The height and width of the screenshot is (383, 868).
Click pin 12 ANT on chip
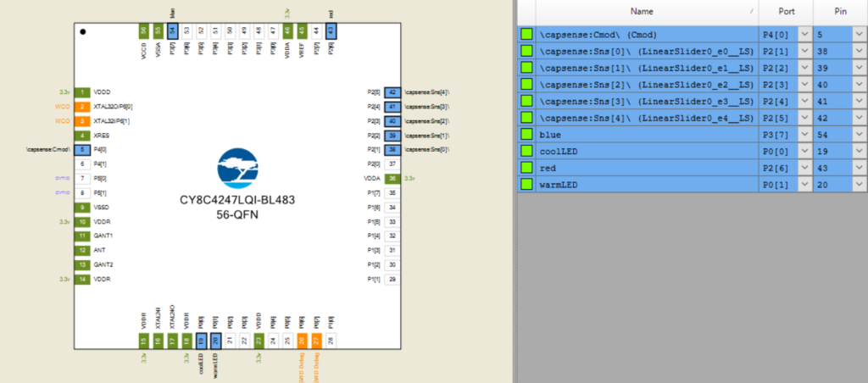[82, 250]
